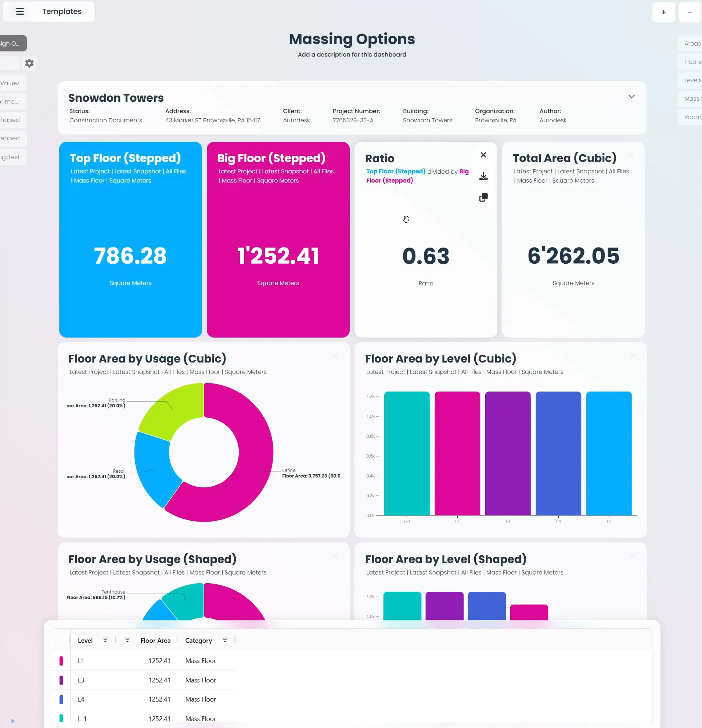Viewport: 702px width, 728px height.
Task: Click the minus zoom-out button at top right
Action: 690,12
